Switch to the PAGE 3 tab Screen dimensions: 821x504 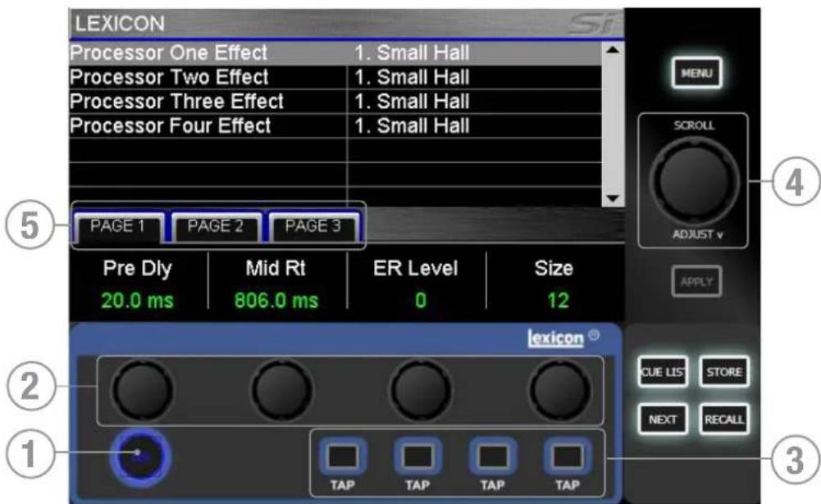tap(313, 227)
